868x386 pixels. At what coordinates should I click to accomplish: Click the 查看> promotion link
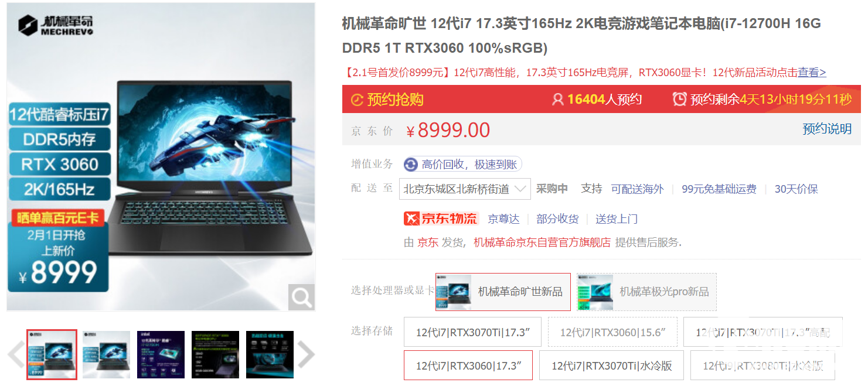point(812,73)
